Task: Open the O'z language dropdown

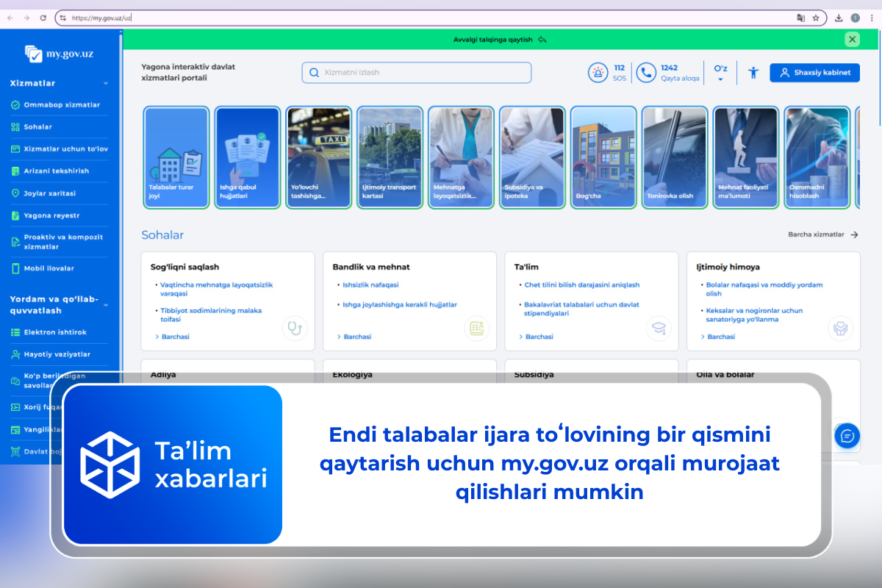Action: pyautogui.click(x=720, y=73)
